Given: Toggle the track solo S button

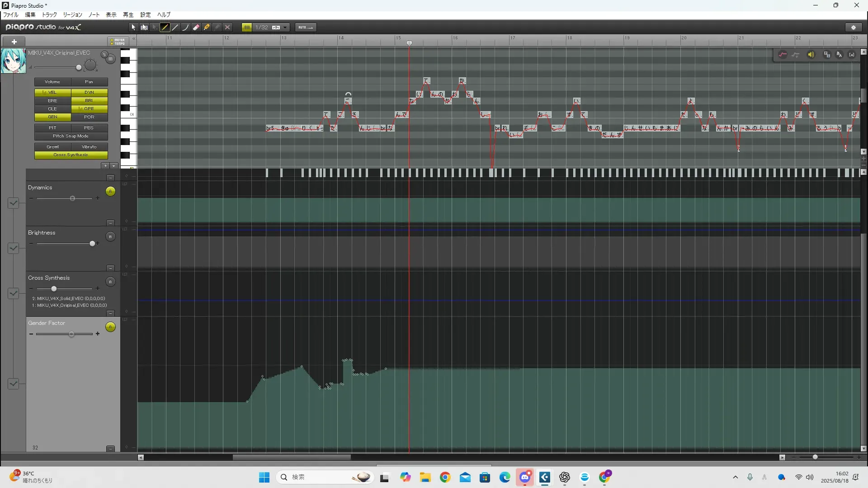Looking at the screenshot, I should point(104,54).
